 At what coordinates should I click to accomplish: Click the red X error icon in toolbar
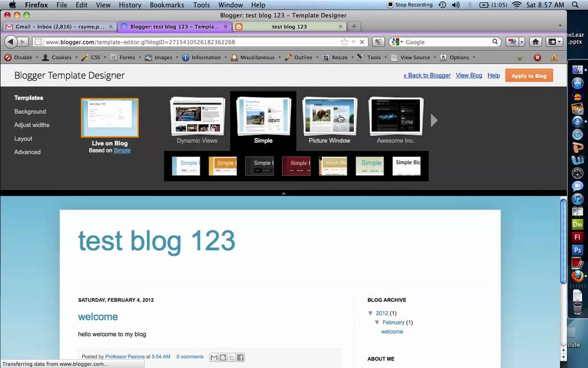coord(537,57)
